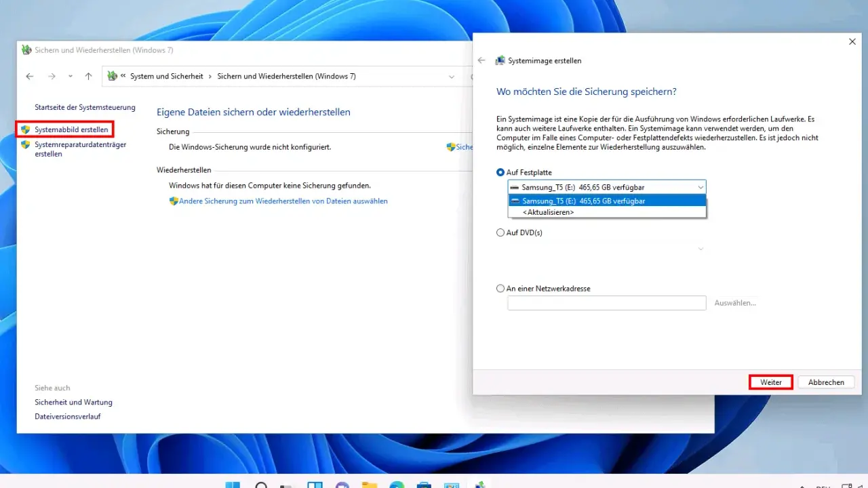The image size is (868, 488).
Task: Select An einer Netzwerkadresse radio button
Action: tap(500, 288)
